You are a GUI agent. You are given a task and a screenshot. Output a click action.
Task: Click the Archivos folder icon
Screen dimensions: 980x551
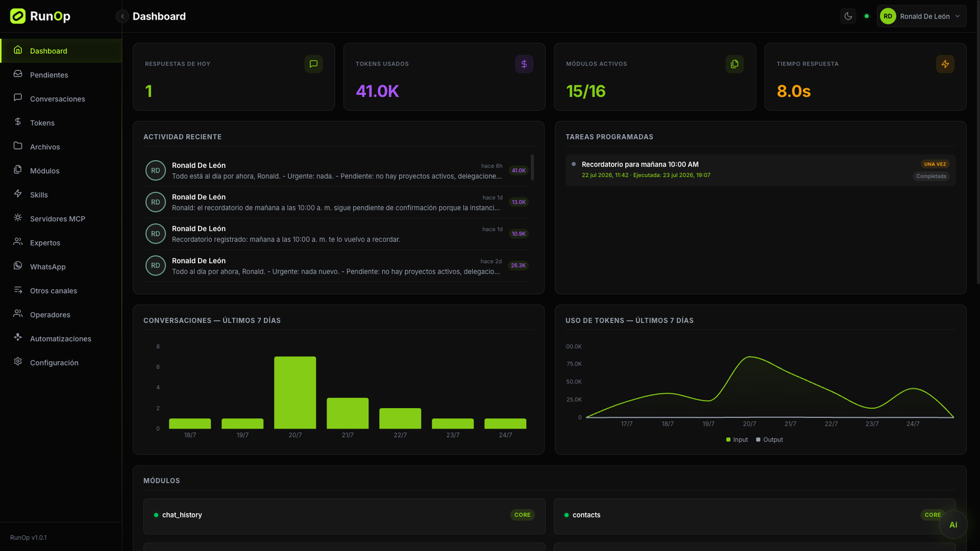coord(18,146)
